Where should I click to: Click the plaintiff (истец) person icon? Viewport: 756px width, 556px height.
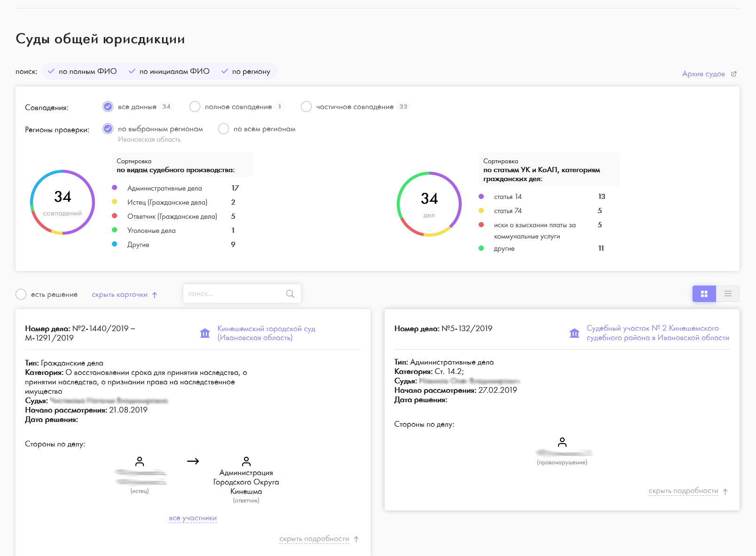pos(140,461)
